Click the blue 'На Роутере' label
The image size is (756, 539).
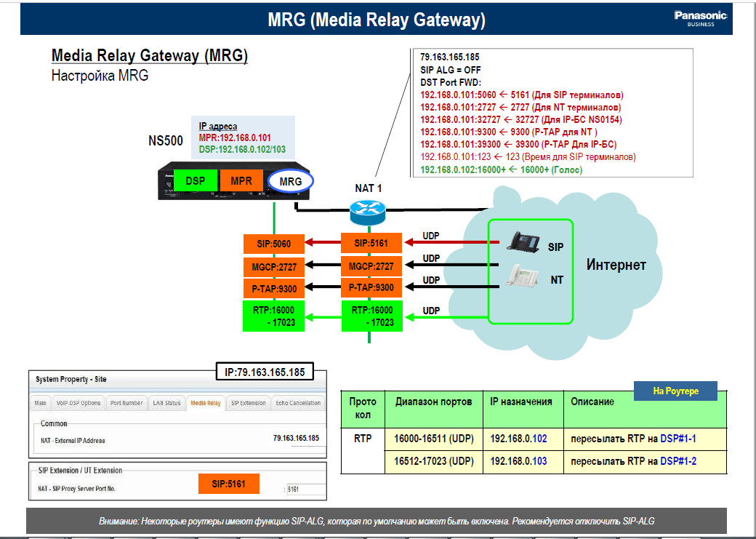pyautogui.click(x=675, y=391)
